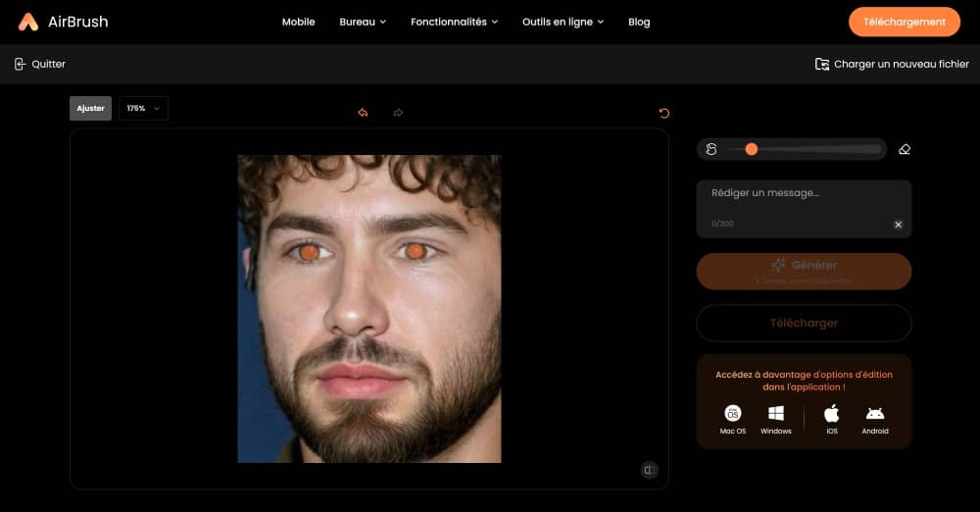The image size is (980, 512).
Task: Expand the 175% zoom dropdown
Action: pos(144,108)
